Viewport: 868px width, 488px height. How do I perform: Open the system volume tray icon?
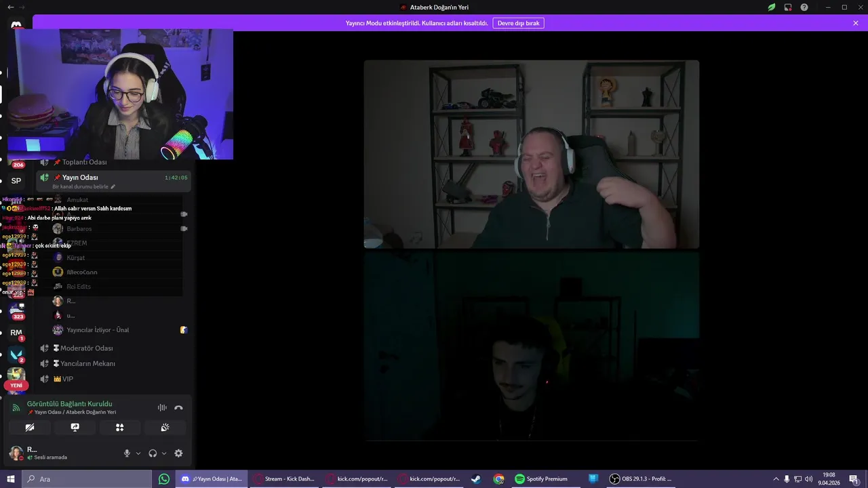tap(809, 479)
